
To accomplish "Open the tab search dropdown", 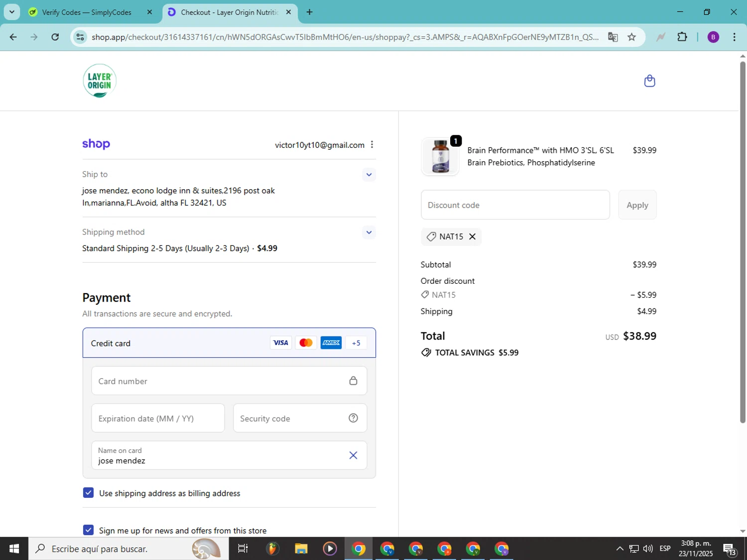I will tap(12, 12).
